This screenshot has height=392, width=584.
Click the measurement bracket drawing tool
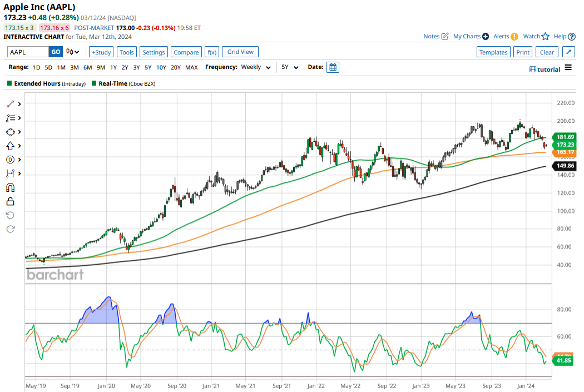point(10,173)
